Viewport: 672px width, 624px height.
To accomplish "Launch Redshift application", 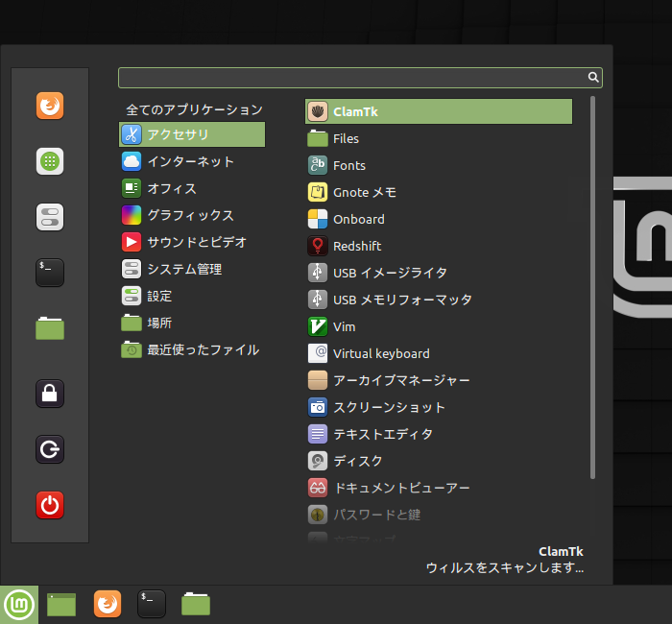I will (439, 246).
